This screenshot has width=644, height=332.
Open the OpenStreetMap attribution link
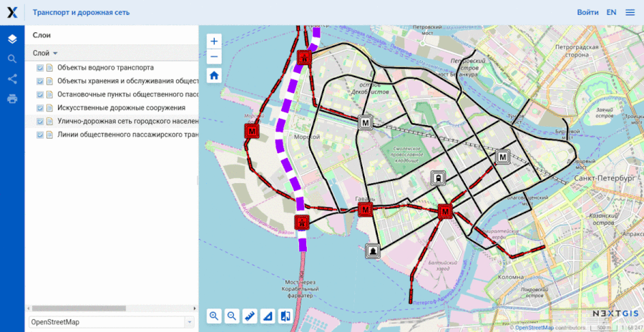click(534, 328)
